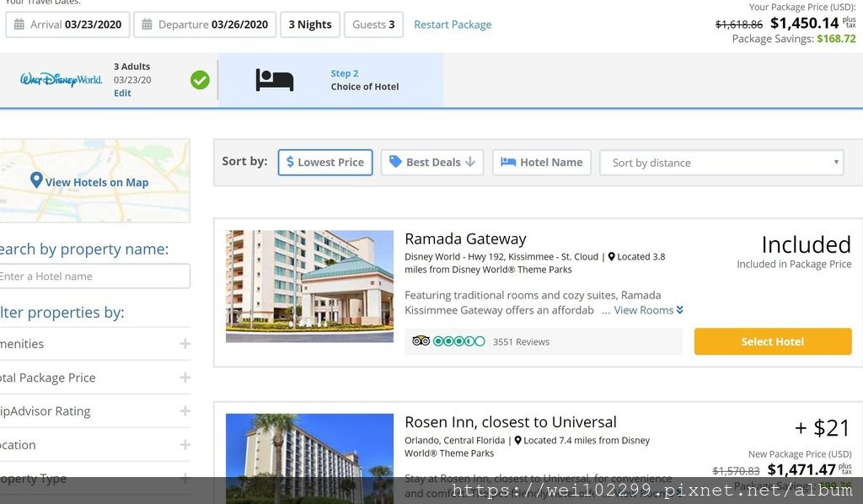Focus the hotel name search field

pos(94,276)
